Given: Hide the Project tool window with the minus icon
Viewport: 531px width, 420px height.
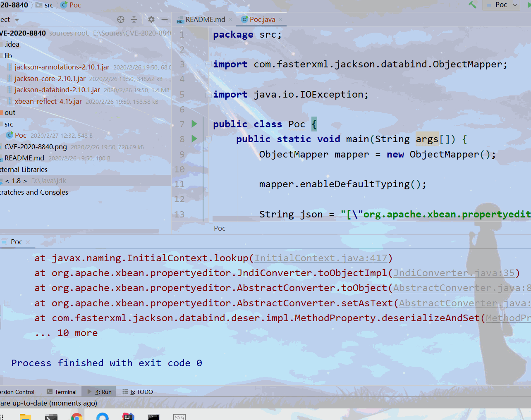Looking at the screenshot, I should [165, 19].
